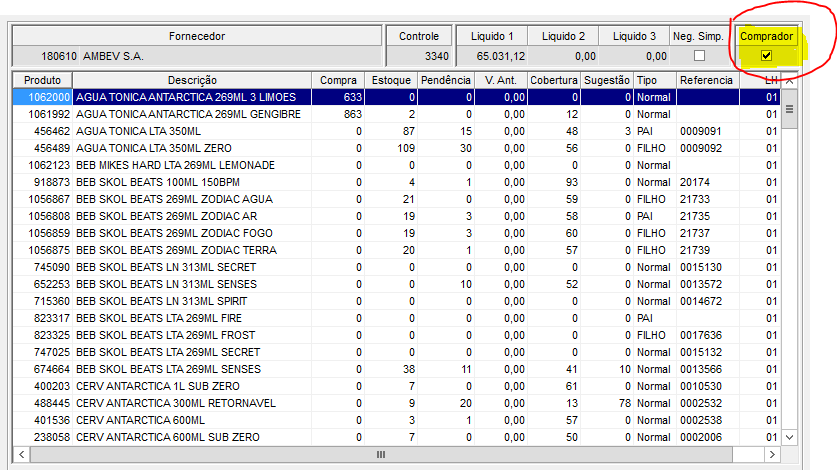Click the Controle header

(x=419, y=36)
